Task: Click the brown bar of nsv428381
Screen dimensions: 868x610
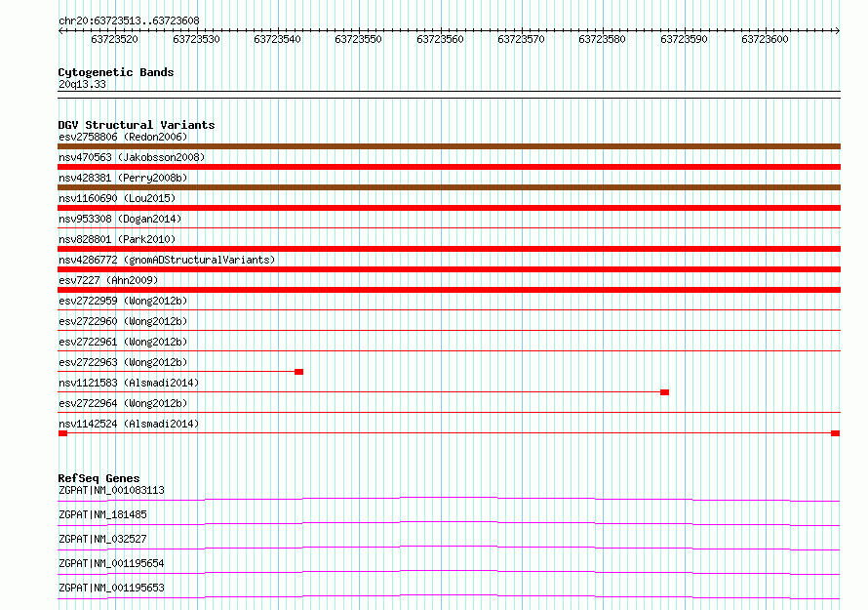Action: (x=449, y=187)
